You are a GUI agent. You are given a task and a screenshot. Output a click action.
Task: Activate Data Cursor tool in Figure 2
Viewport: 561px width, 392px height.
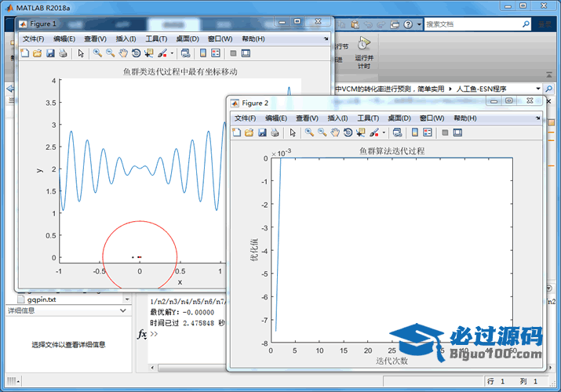[361, 132]
